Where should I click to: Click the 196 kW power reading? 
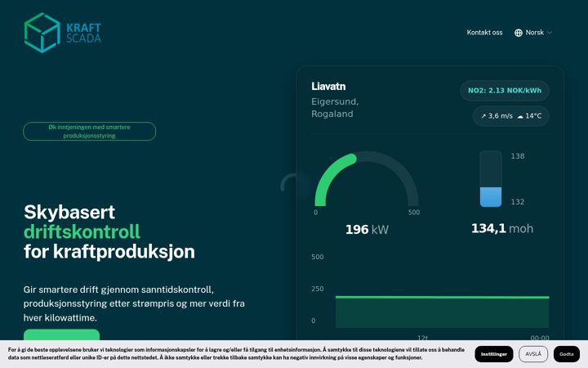point(367,230)
